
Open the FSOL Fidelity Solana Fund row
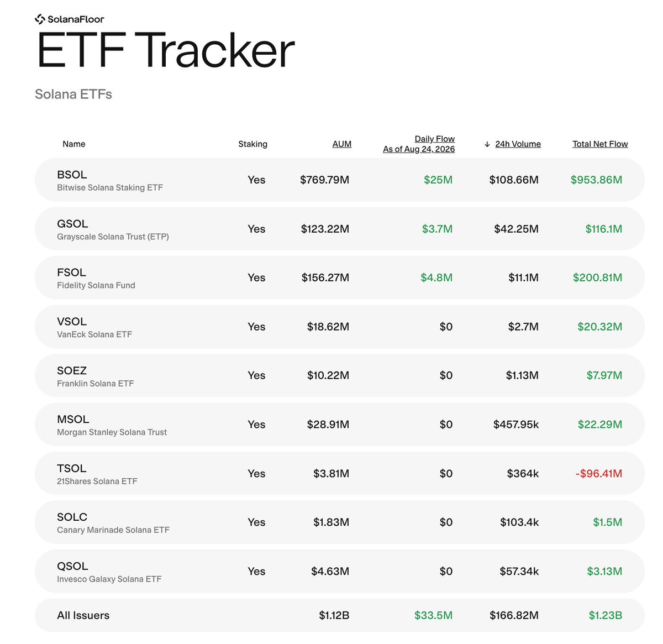click(x=339, y=278)
